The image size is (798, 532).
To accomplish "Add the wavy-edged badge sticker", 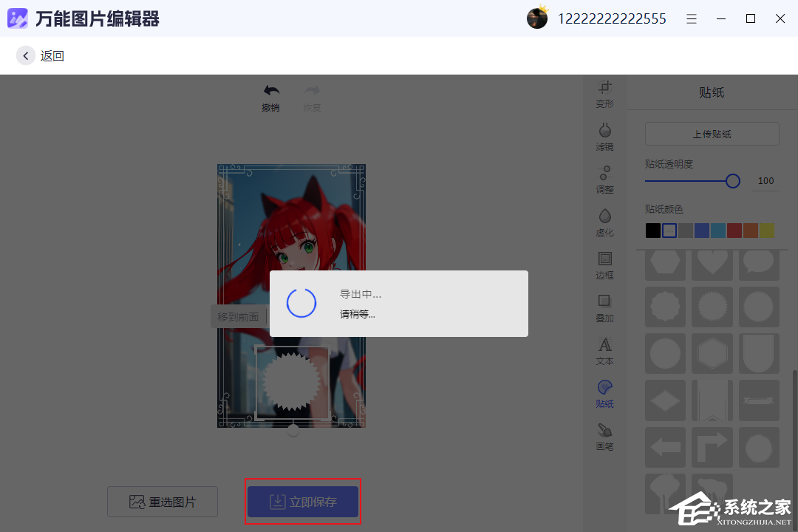I will (x=665, y=307).
